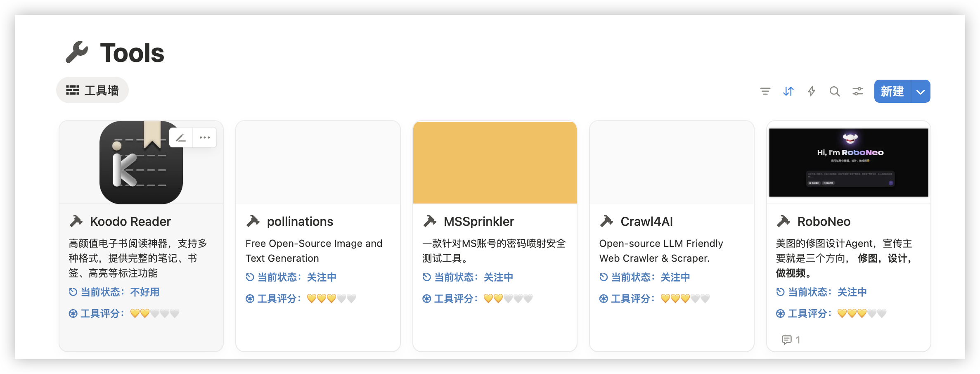Open the pollinations card title
980x374 pixels.
(x=300, y=222)
